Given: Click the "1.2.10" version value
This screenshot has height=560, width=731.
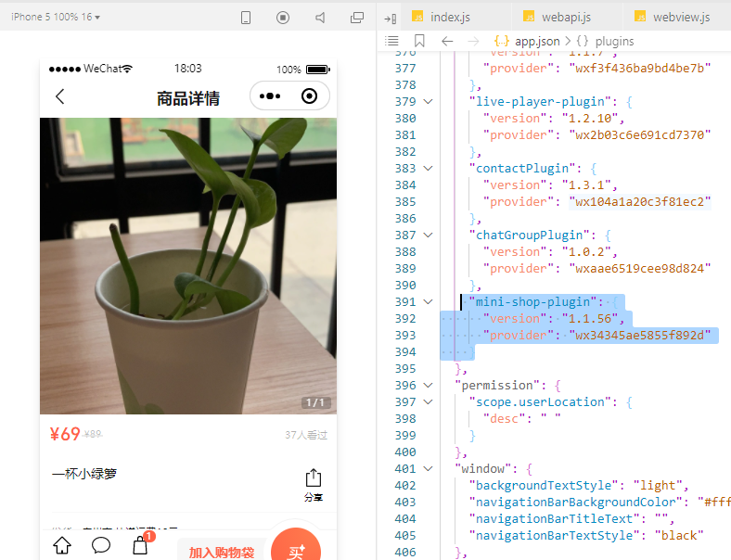Looking at the screenshot, I should click(x=590, y=119).
